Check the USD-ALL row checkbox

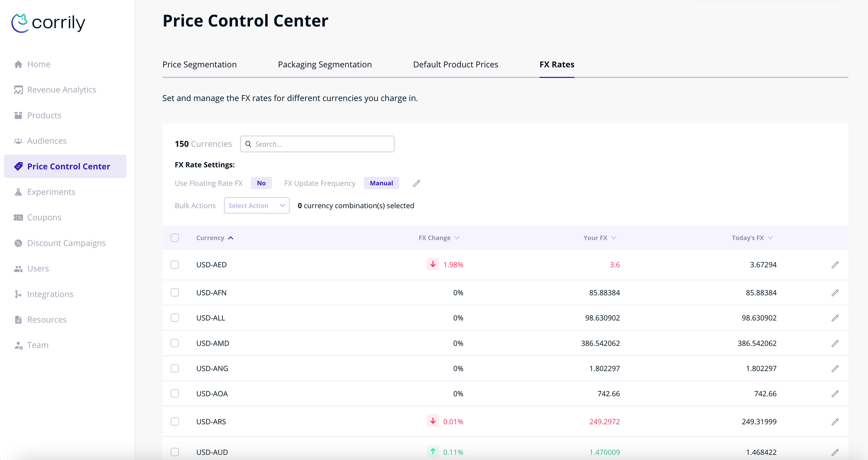pyautogui.click(x=175, y=318)
